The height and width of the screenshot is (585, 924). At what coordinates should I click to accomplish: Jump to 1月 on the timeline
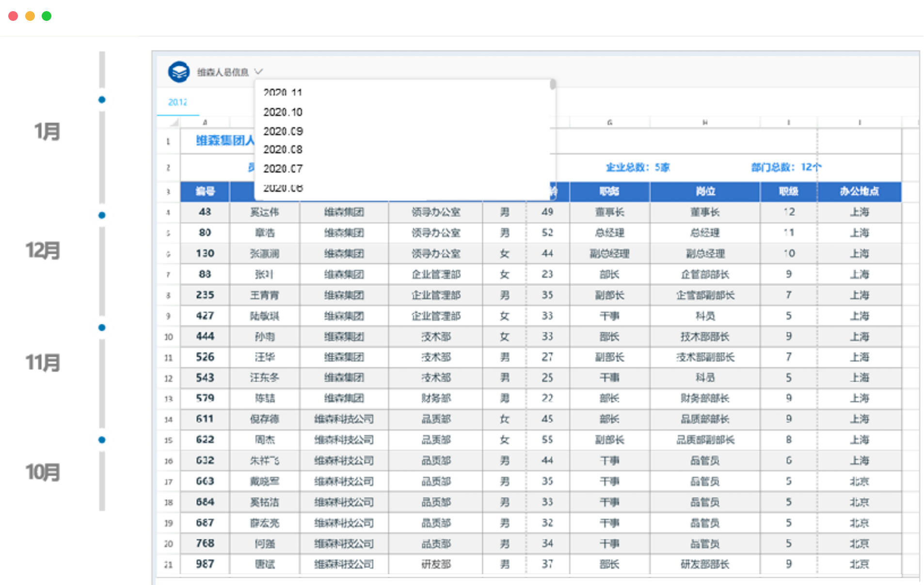point(47,131)
